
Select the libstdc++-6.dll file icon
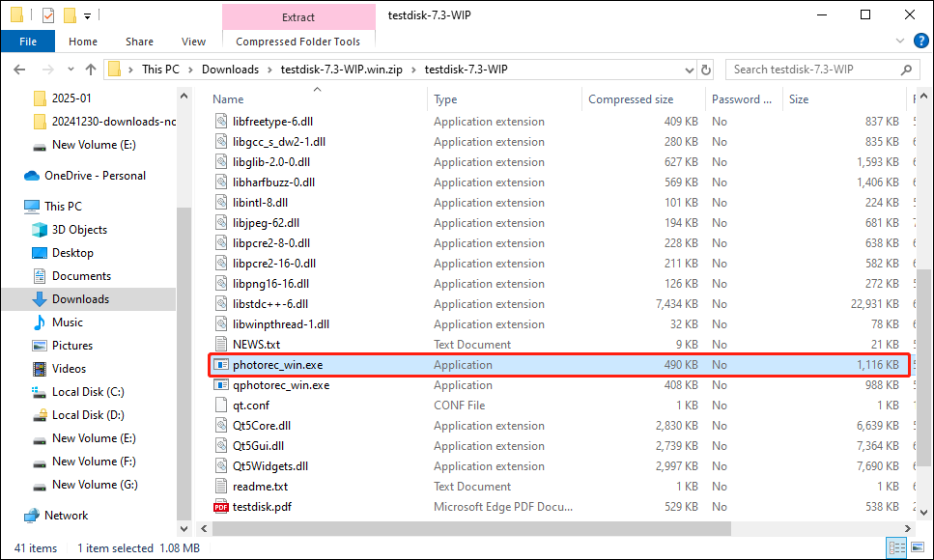pyautogui.click(x=221, y=304)
